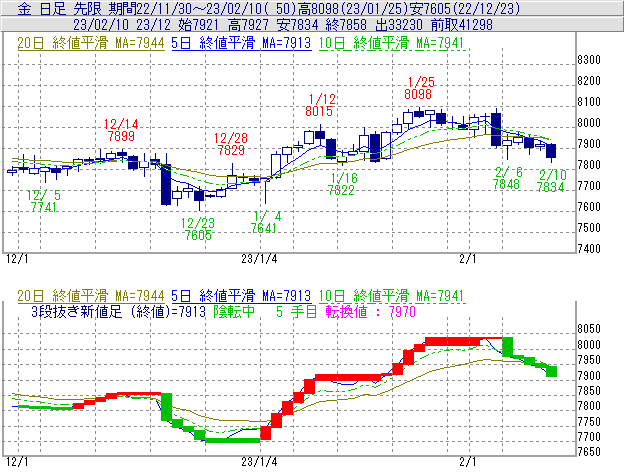
Task: Click the 12/28 7829 high label
Action: pos(231,144)
